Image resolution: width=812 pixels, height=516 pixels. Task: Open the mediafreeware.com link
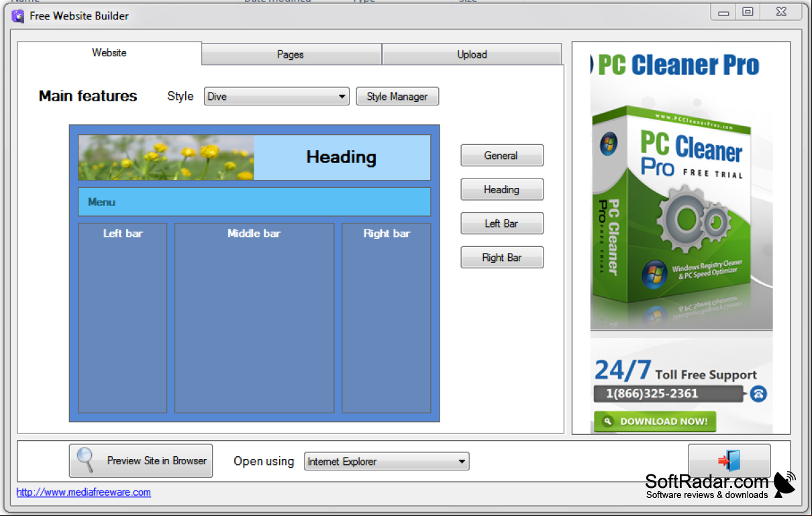coord(84,493)
